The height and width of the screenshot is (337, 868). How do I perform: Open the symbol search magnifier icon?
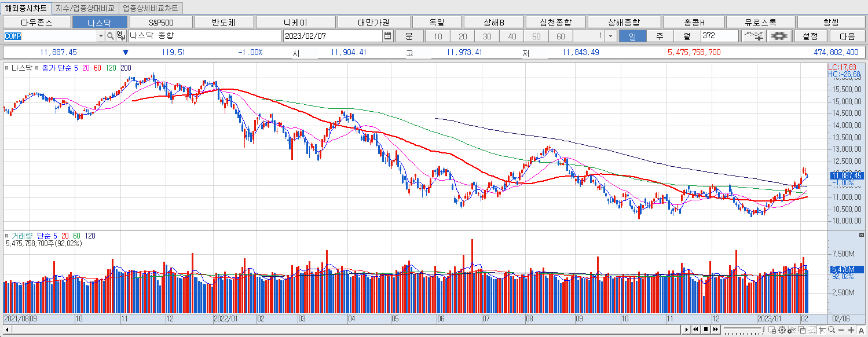(x=110, y=36)
